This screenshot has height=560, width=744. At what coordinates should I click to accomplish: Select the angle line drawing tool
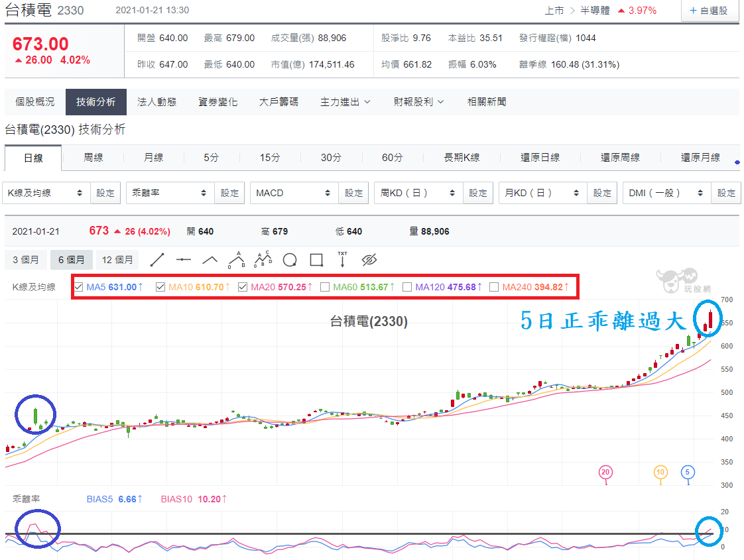click(x=210, y=260)
